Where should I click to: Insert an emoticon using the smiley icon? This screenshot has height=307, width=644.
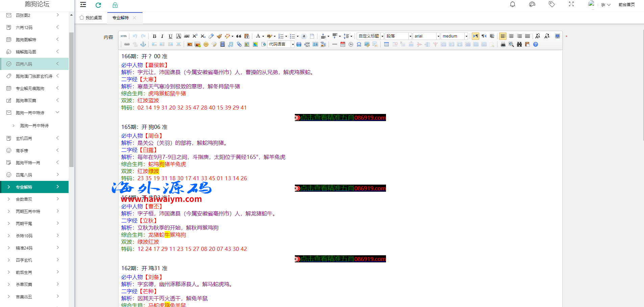coord(206,45)
